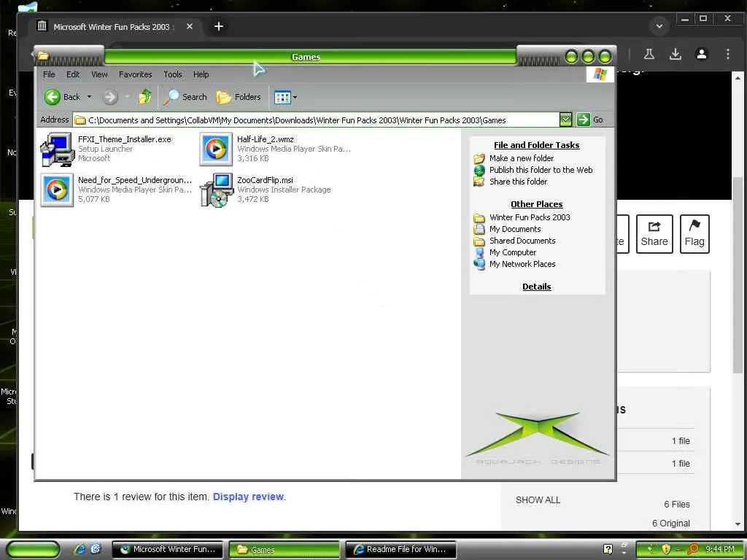747x560 pixels.
Task: Click the Share button on the web page
Action: click(654, 234)
